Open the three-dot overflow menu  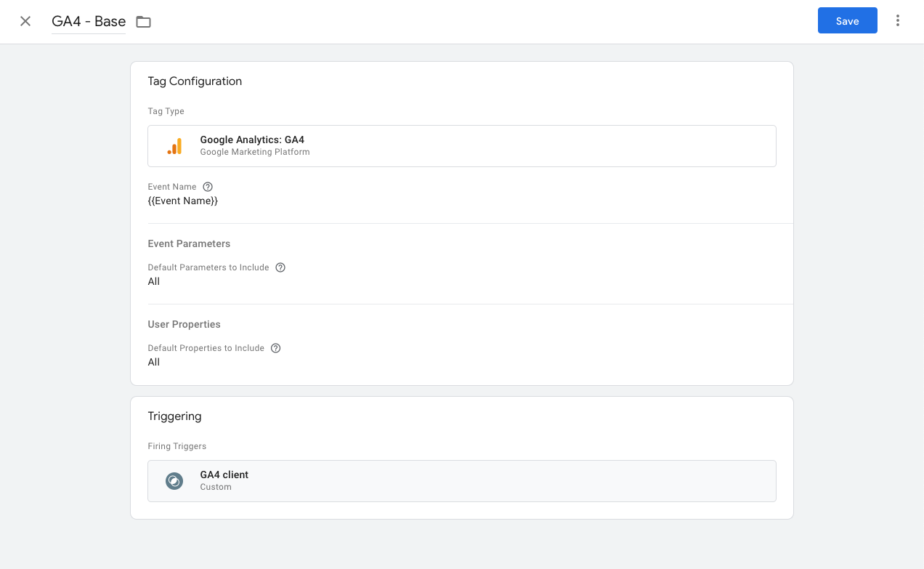coord(898,20)
